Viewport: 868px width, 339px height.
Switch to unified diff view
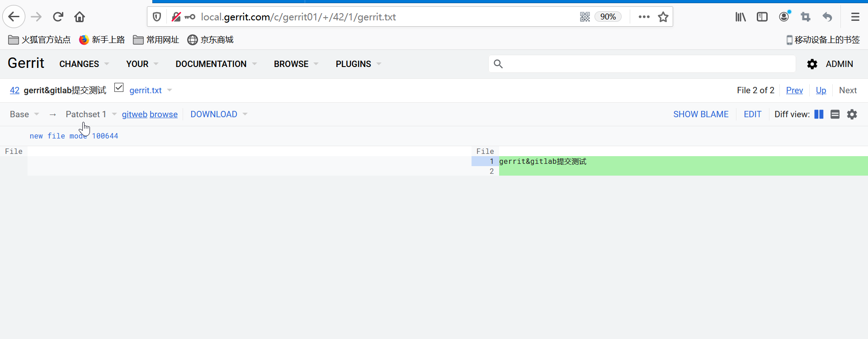click(x=835, y=114)
